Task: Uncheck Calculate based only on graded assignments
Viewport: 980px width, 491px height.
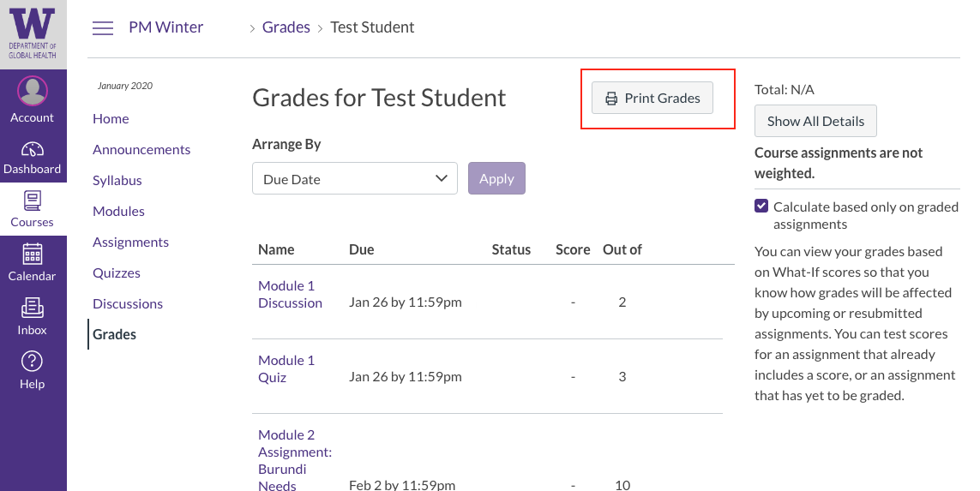Action: coord(761,207)
